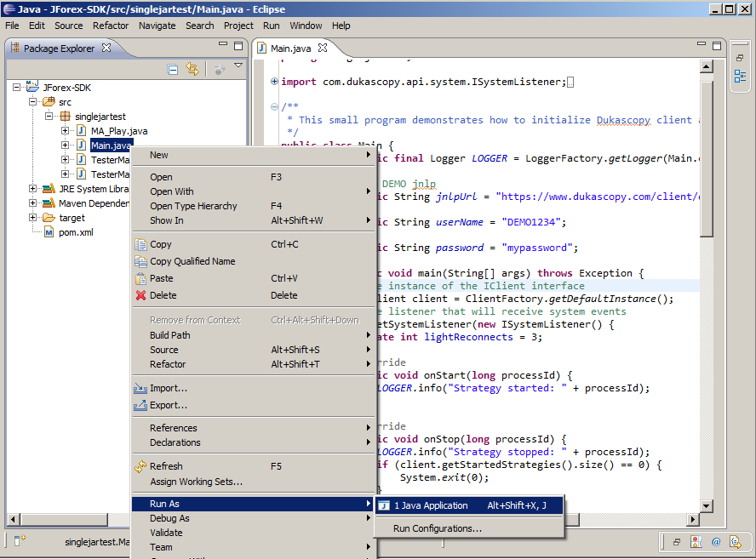
Task: Expand the Main.java tree node
Action: pyautogui.click(x=65, y=145)
